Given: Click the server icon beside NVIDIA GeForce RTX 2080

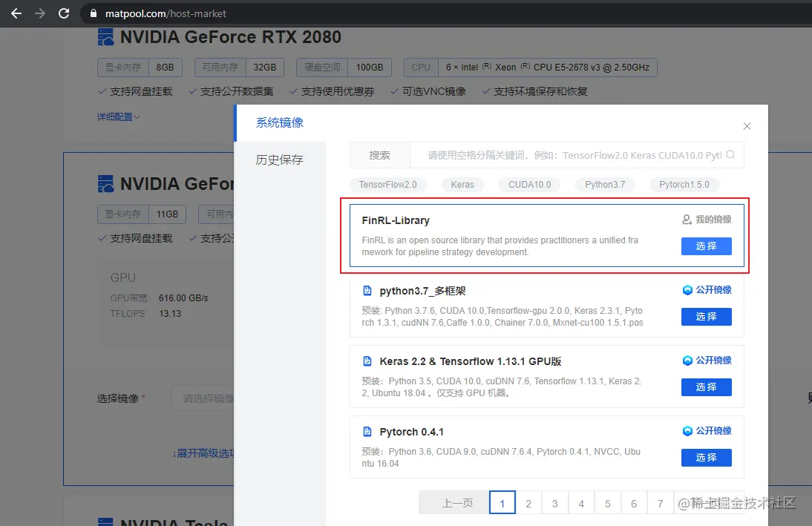Looking at the screenshot, I should [x=105, y=37].
